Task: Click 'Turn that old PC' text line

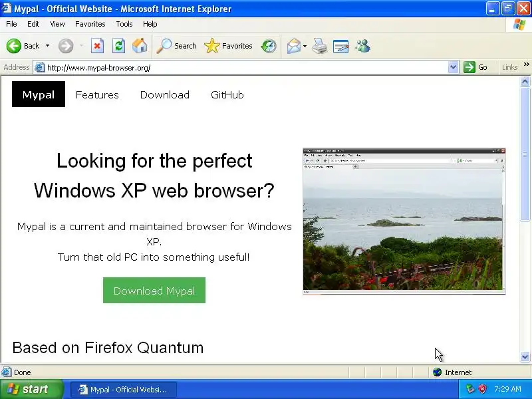Action: click(x=154, y=257)
